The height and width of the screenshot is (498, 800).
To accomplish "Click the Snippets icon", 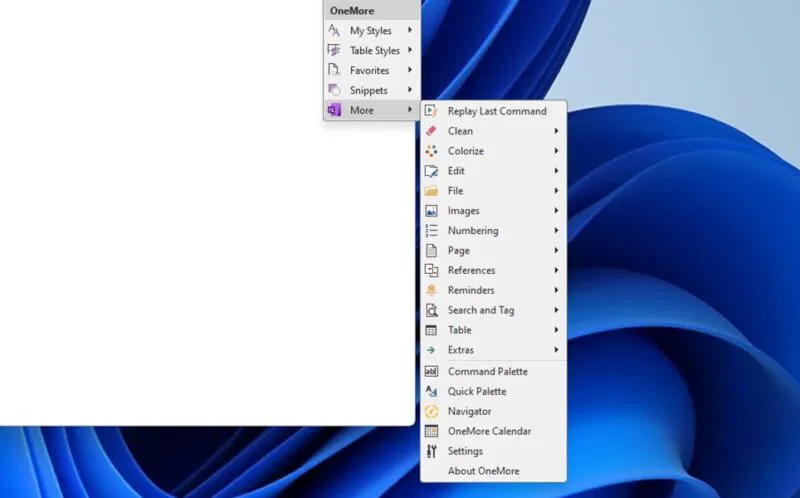I will pos(334,90).
